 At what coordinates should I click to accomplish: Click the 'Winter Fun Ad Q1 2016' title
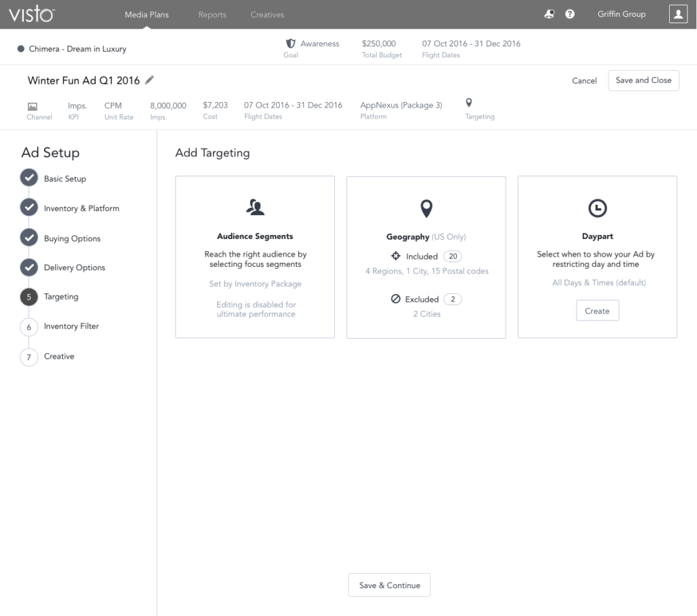point(84,80)
